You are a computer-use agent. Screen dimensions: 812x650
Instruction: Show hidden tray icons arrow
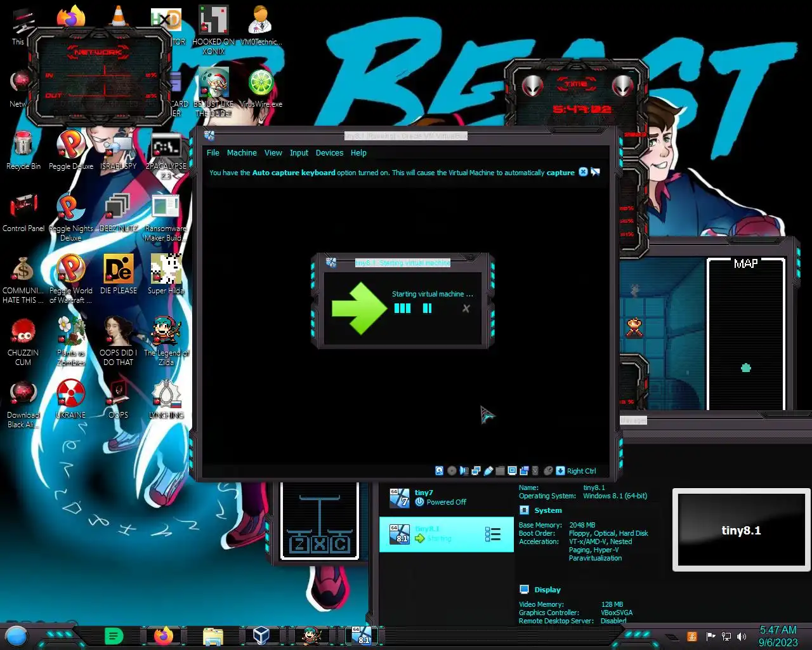tap(672, 637)
